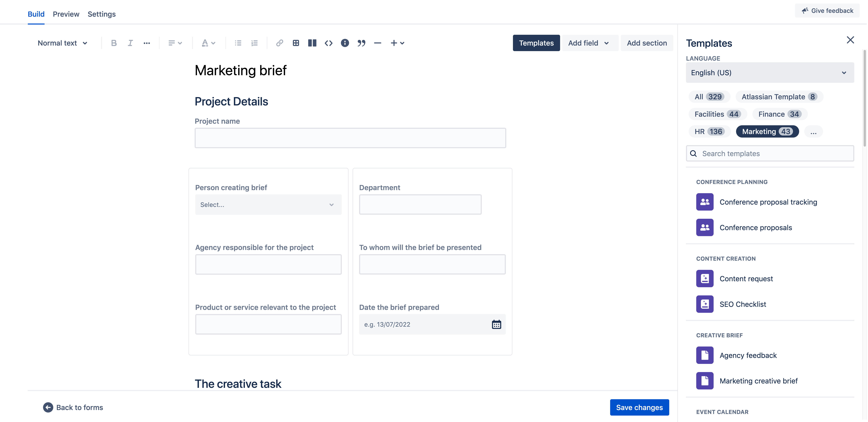Open the date picker calendar icon
Screen dimensions: 868x422
pos(496,324)
